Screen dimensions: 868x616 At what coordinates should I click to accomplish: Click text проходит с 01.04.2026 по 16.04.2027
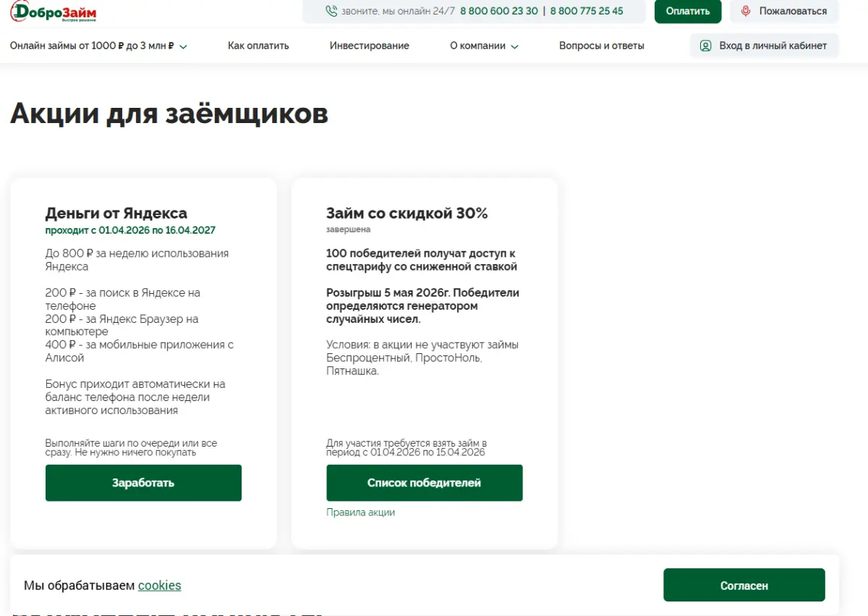coord(130,230)
